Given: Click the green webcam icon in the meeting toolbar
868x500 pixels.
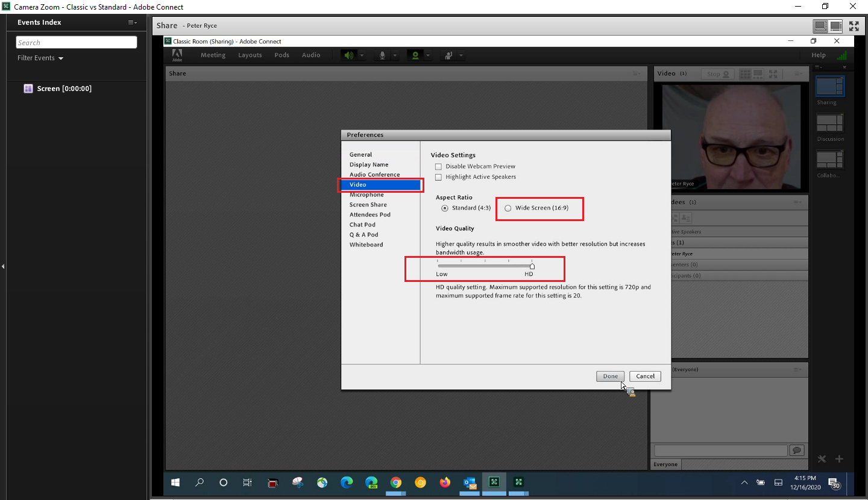Looking at the screenshot, I should click(x=415, y=55).
